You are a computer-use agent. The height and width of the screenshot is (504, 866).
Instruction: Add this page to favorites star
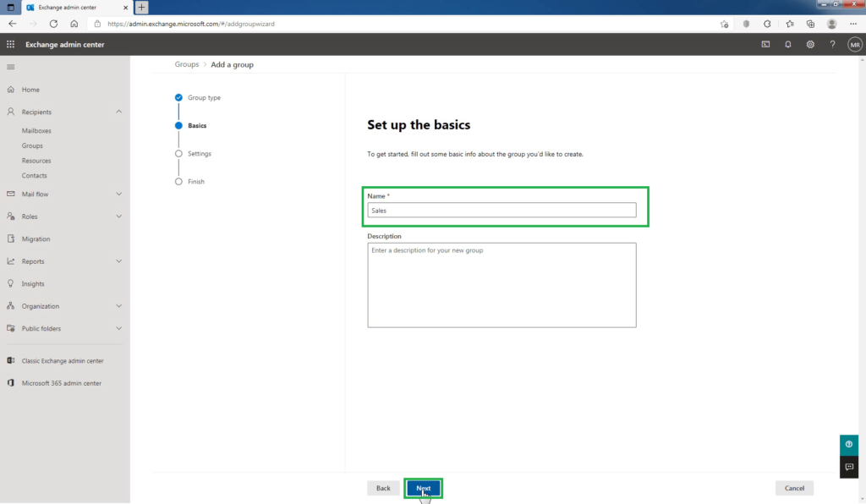tap(724, 24)
